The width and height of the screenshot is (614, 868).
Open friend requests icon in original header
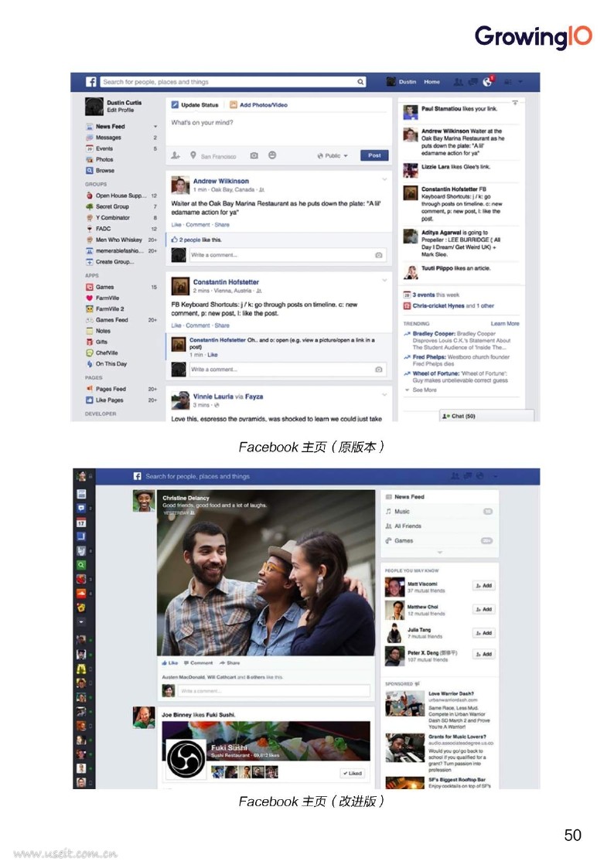pyautogui.click(x=459, y=82)
